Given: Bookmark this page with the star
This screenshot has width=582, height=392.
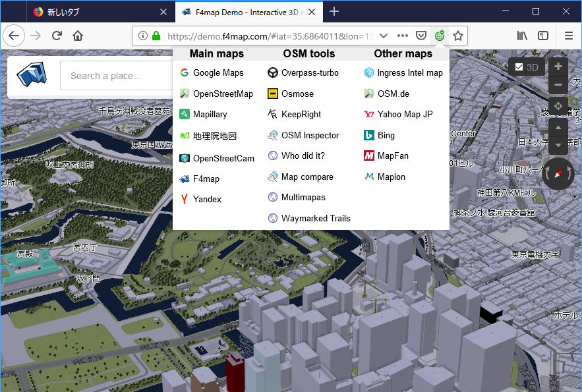Looking at the screenshot, I should [x=458, y=36].
